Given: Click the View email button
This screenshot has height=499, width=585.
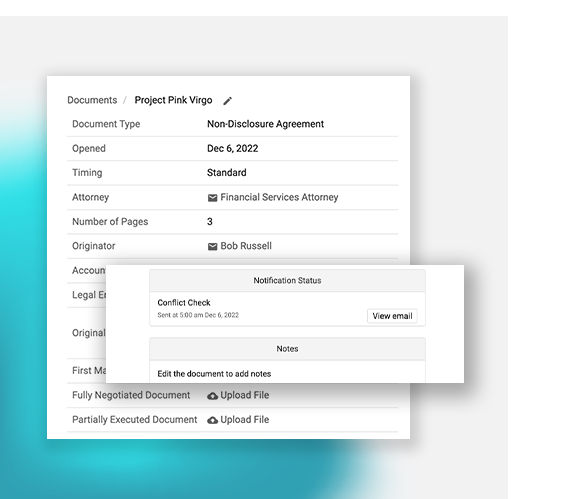Looking at the screenshot, I should (392, 316).
